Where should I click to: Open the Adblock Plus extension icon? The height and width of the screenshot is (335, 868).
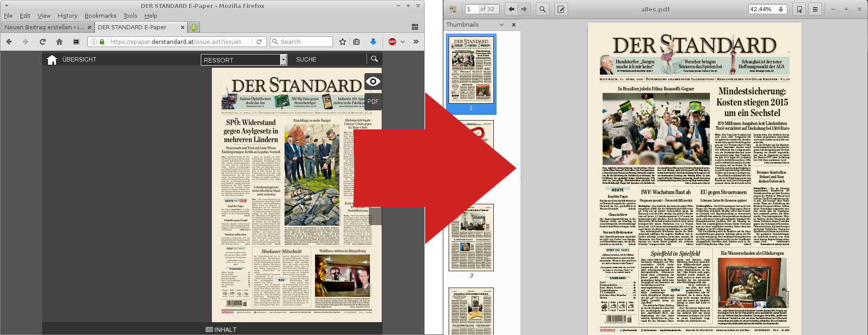pos(392,42)
